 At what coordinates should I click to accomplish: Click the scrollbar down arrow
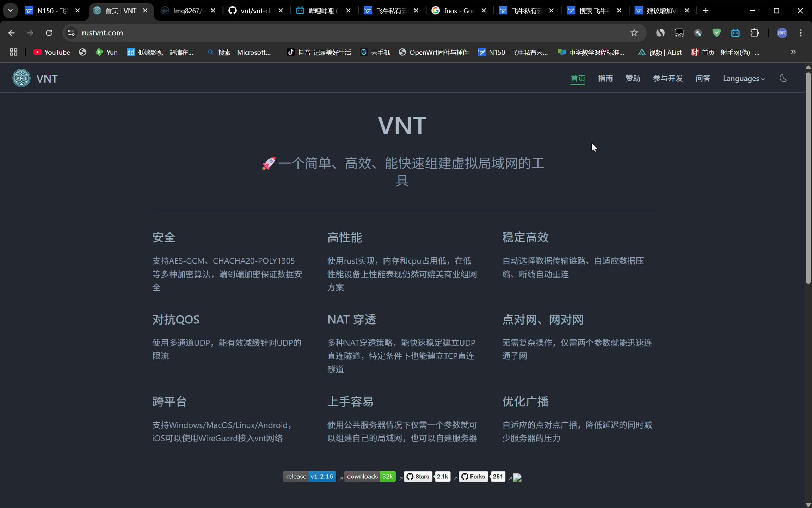(808, 504)
